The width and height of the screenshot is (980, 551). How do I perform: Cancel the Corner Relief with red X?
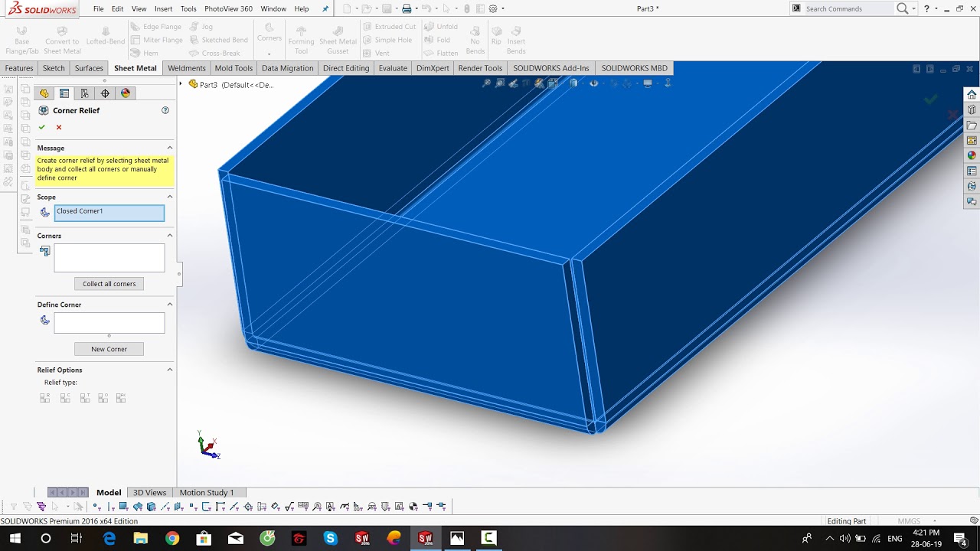[x=59, y=127]
